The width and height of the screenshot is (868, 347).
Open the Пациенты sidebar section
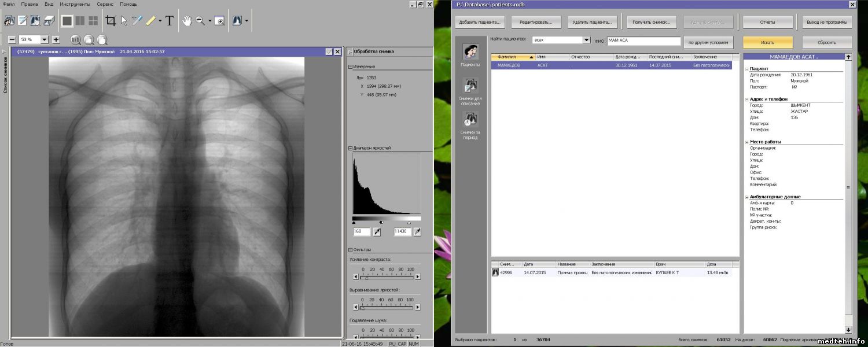tap(470, 55)
